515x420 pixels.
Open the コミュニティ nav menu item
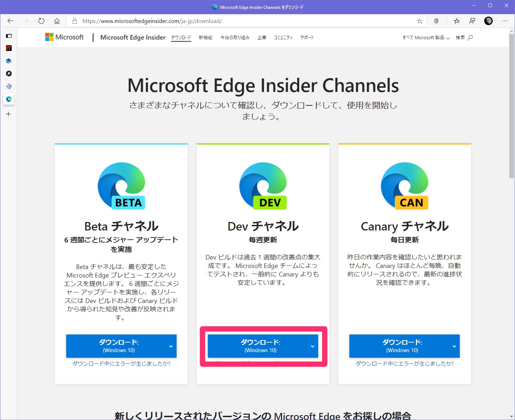[x=283, y=37]
